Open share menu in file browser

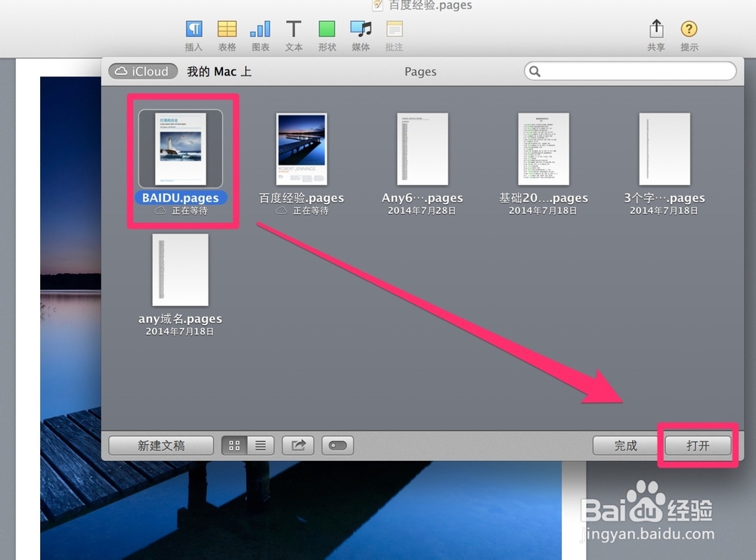298,445
